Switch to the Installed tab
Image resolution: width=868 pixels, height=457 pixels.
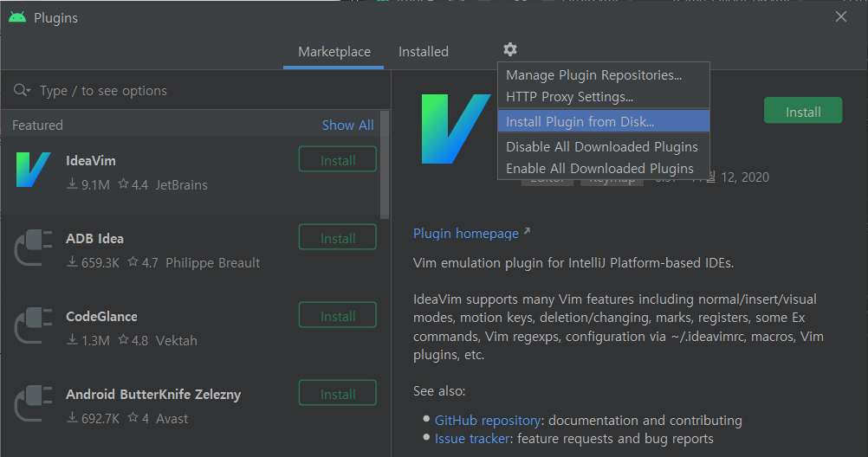coord(424,52)
